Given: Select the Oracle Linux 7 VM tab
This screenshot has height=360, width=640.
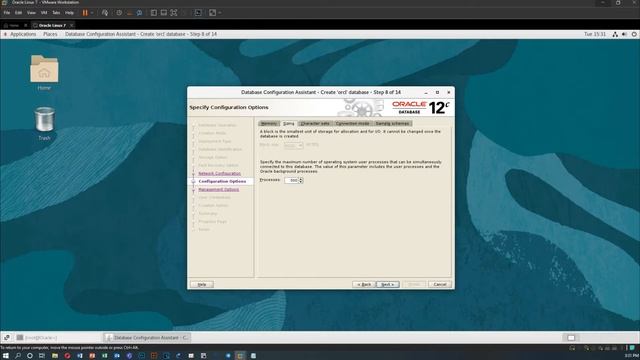Looking at the screenshot, I should coord(52,25).
